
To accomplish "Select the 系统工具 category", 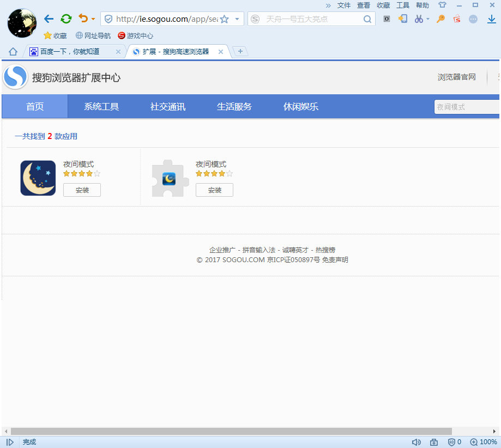I will pyautogui.click(x=101, y=106).
